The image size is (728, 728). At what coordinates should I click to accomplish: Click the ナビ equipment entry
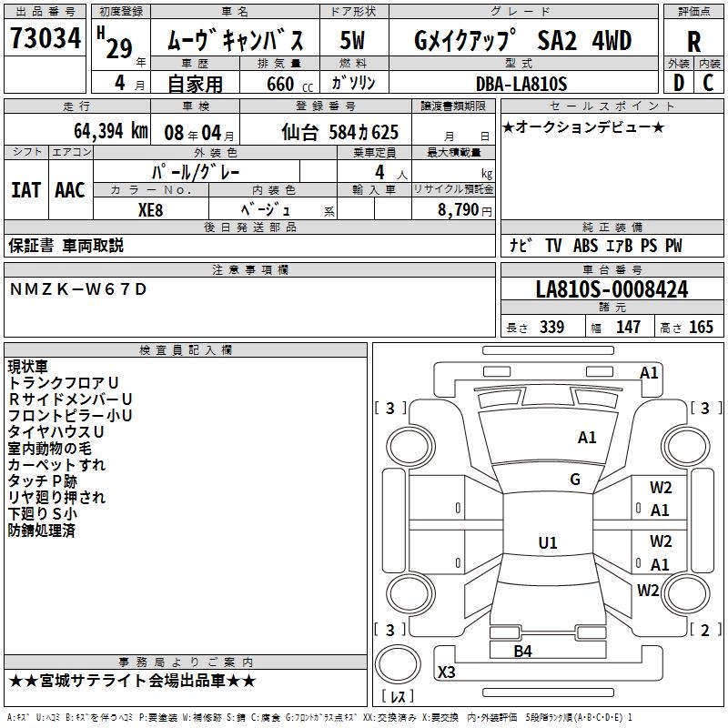pyautogui.click(x=521, y=246)
